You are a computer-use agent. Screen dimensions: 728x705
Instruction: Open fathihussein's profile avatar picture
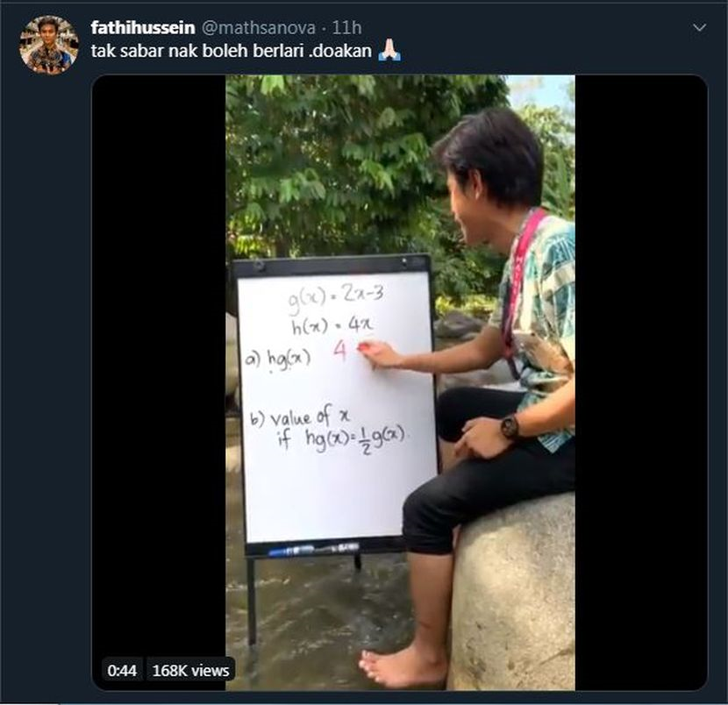pyautogui.click(x=49, y=45)
